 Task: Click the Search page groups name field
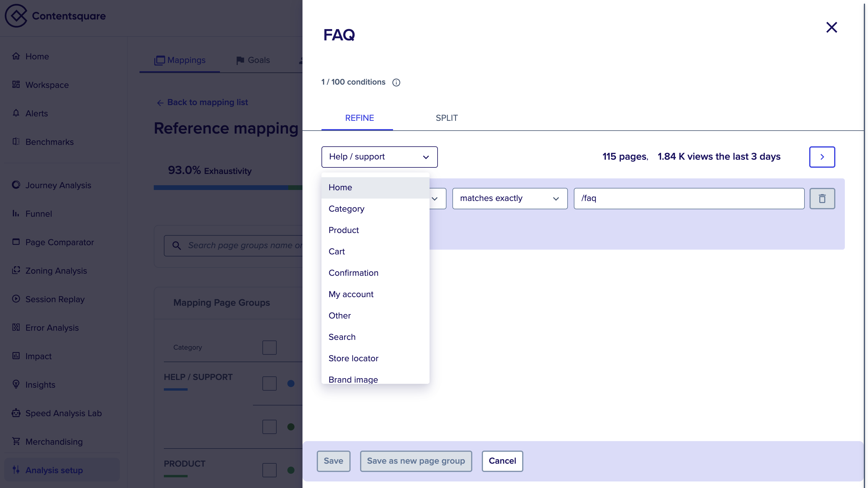pyautogui.click(x=233, y=246)
